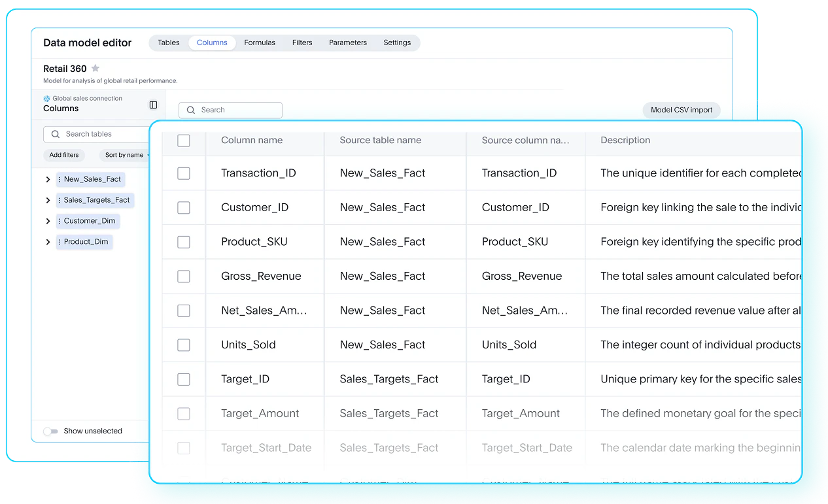The width and height of the screenshot is (828, 504).
Task: Click the drag handle dots on Sales_Targets_Fact
Action: pos(60,200)
